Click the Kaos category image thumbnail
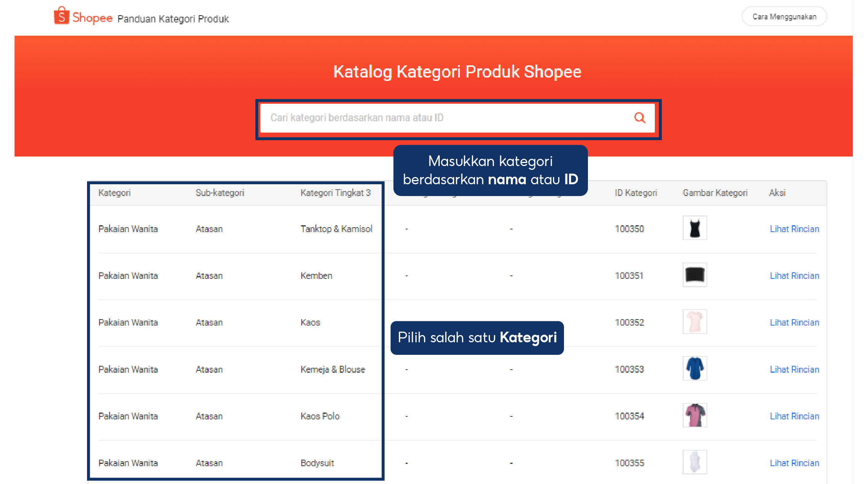The width and height of the screenshot is (868, 484). click(694, 322)
